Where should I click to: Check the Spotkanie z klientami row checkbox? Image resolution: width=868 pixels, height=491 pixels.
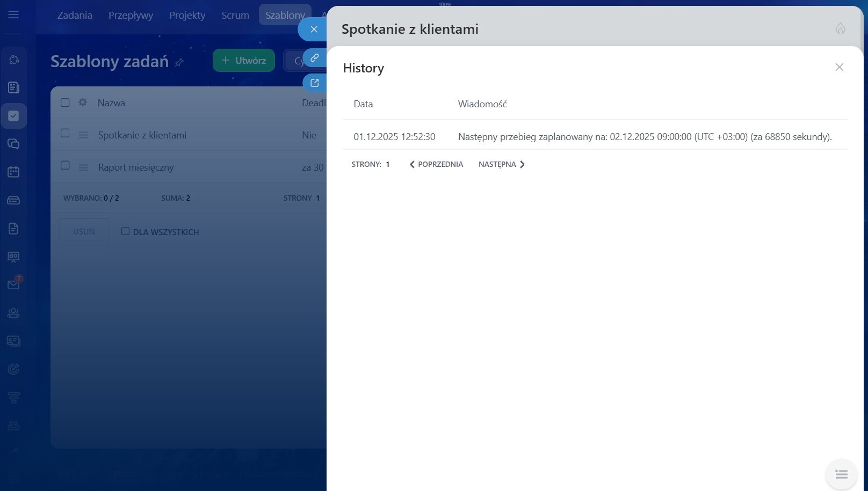click(65, 133)
